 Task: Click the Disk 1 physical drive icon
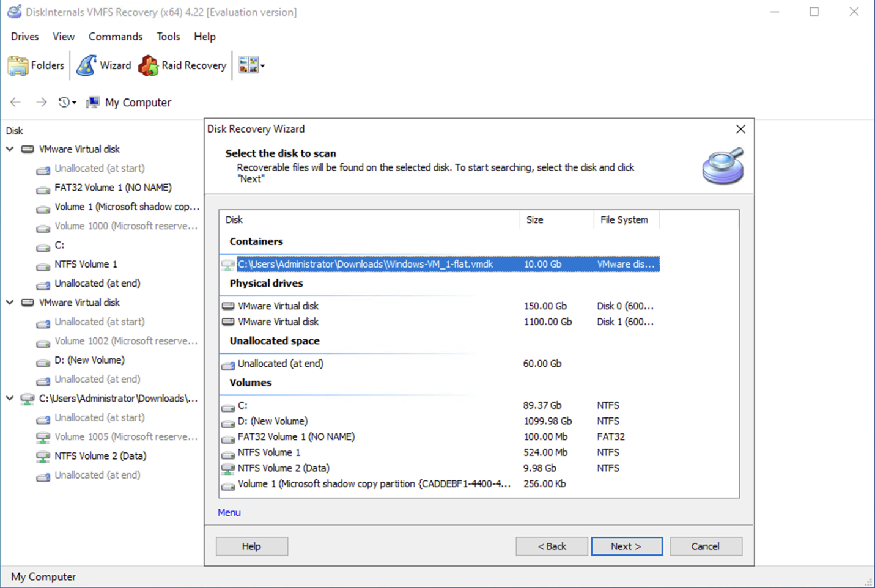(228, 322)
